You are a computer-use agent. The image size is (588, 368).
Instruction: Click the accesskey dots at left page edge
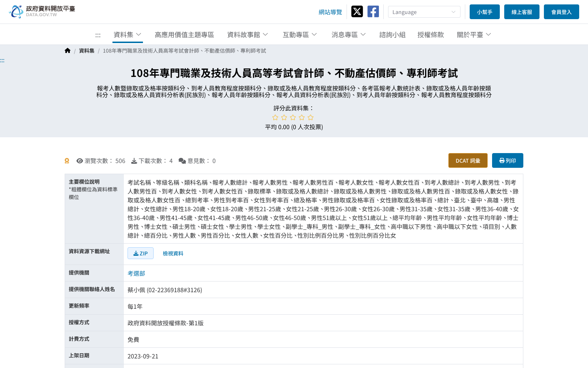coord(2,60)
